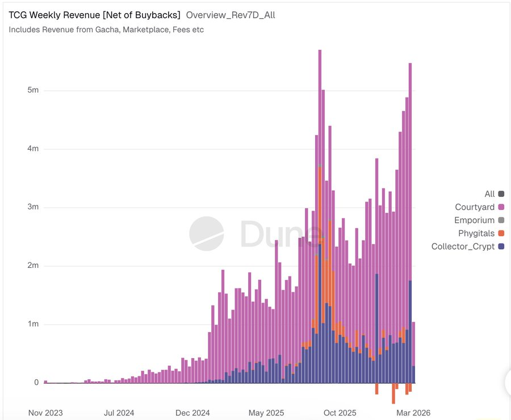Click the Dune logo watermark icon
The height and width of the screenshot is (420, 511).
(x=206, y=233)
